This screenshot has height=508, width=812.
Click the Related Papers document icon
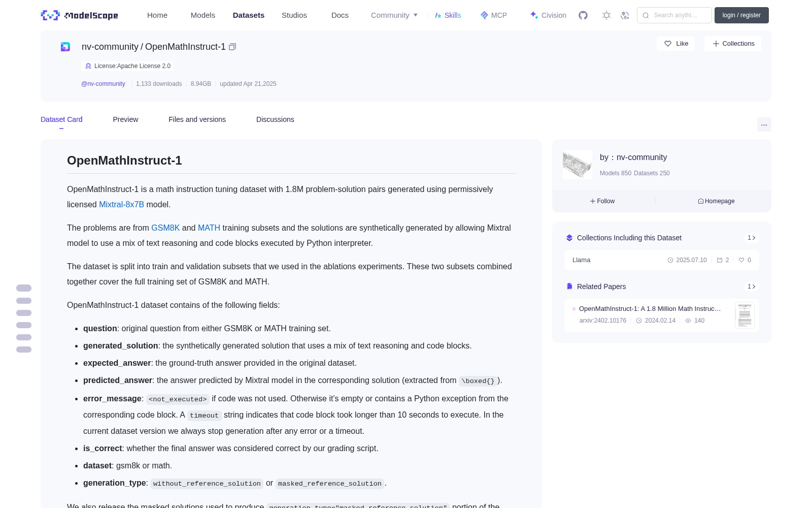pyautogui.click(x=569, y=287)
